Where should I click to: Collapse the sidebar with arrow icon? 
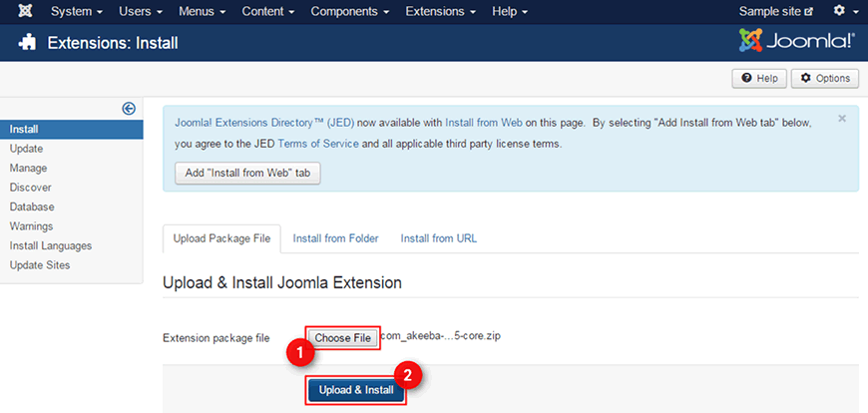pyautogui.click(x=129, y=109)
